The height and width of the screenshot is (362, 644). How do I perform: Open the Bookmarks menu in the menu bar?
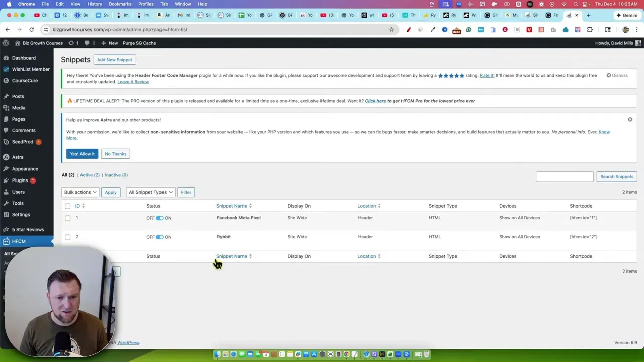120,4
